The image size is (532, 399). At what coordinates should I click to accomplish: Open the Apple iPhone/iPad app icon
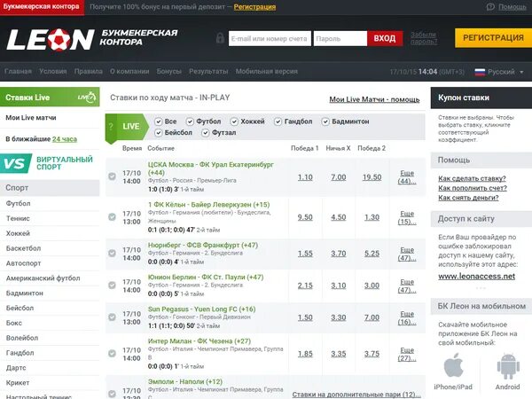[x=453, y=365]
